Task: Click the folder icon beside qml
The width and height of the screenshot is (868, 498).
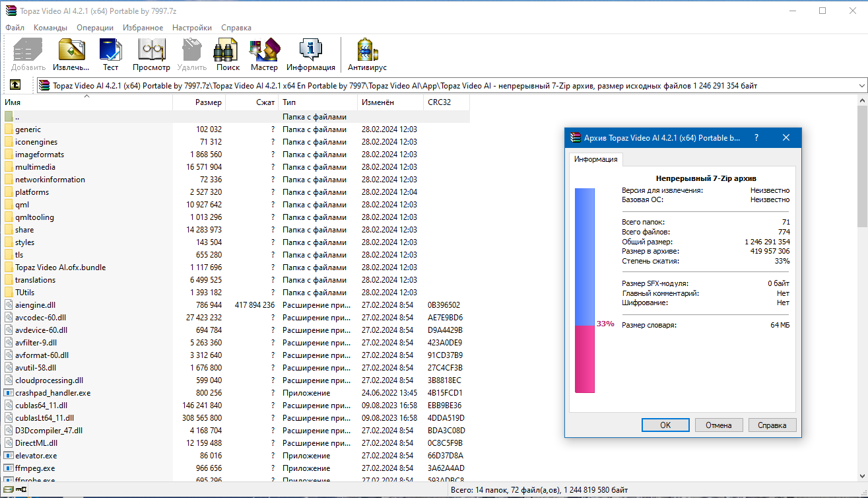Action: pos(9,205)
